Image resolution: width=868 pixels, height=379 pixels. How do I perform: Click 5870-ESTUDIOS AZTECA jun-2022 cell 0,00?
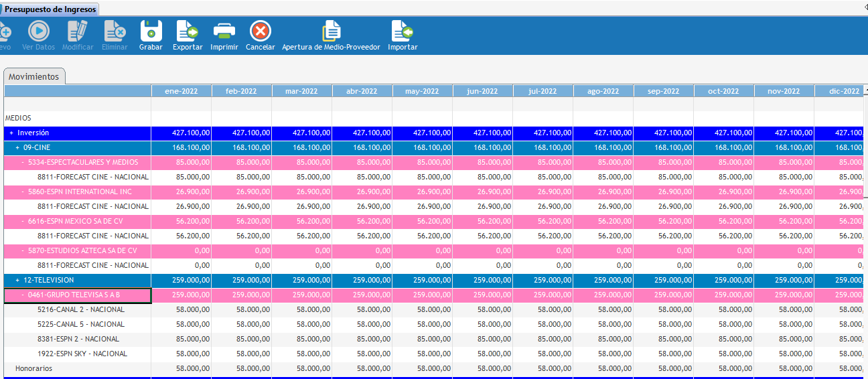coord(483,250)
